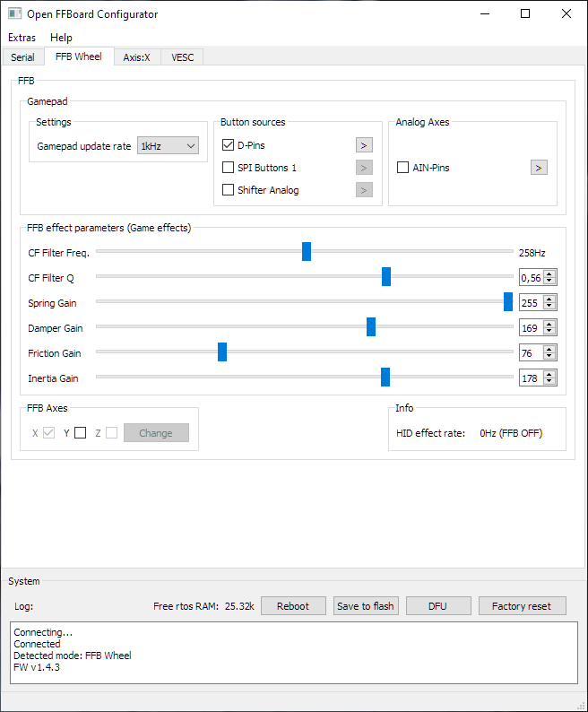588x712 pixels.
Task: Close the Open FFBoard Configurator window
Action: [x=566, y=13]
